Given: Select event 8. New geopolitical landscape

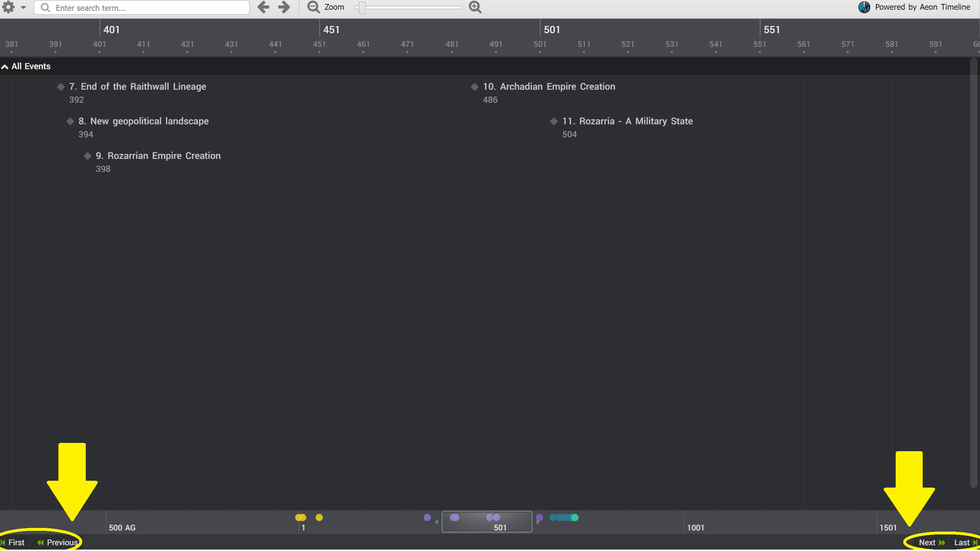Looking at the screenshot, I should [143, 121].
